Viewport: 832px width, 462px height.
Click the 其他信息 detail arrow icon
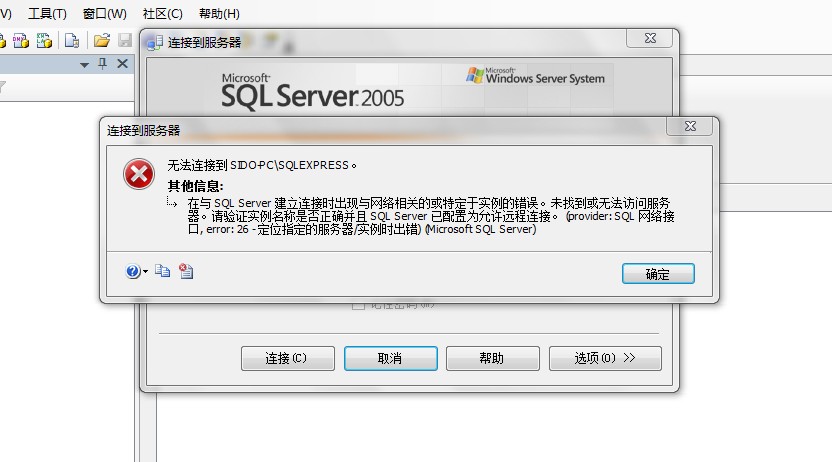coord(171,202)
